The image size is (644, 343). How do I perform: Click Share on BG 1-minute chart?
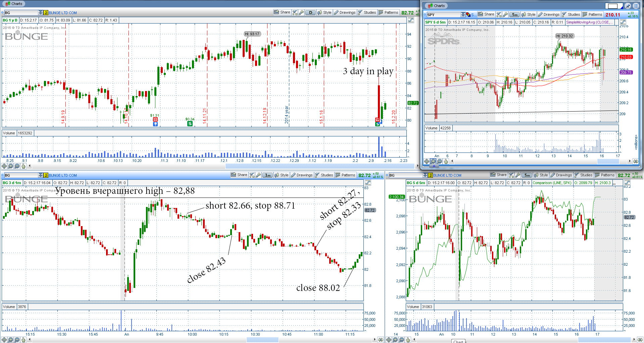point(239,175)
